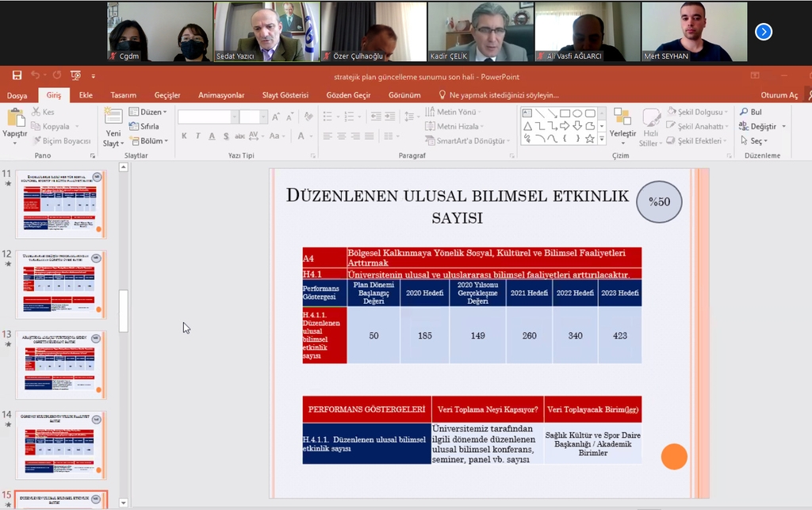
Task: Toggle bold K formatting button
Action: 184,136
